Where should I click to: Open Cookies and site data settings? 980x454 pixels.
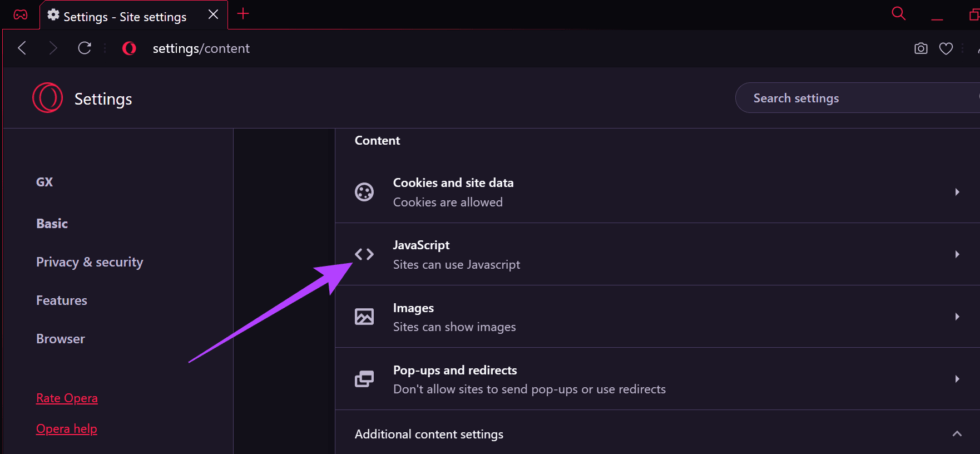coord(657,192)
